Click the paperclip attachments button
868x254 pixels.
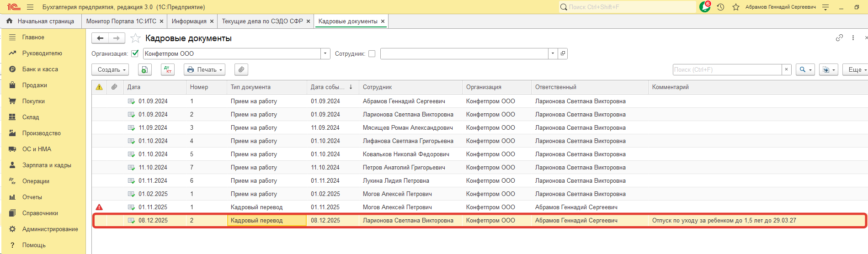241,69
